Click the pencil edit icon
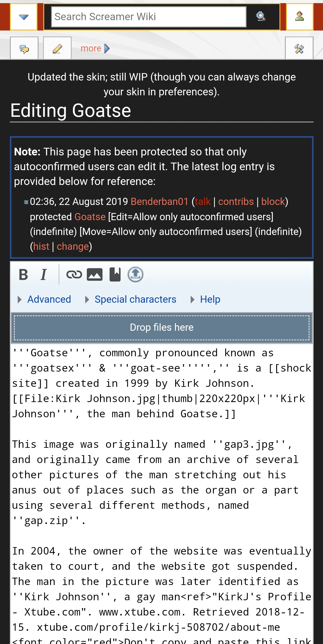This screenshot has height=644, width=323. coord(57,48)
